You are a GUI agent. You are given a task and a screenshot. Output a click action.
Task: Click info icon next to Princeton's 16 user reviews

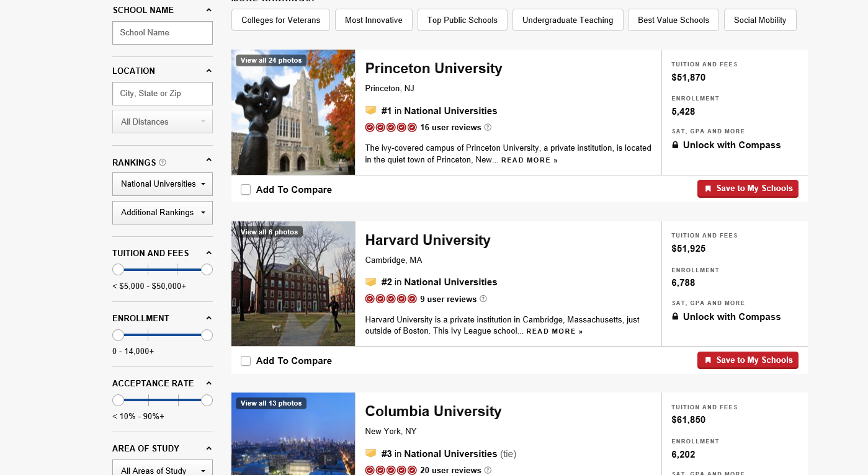(x=488, y=127)
